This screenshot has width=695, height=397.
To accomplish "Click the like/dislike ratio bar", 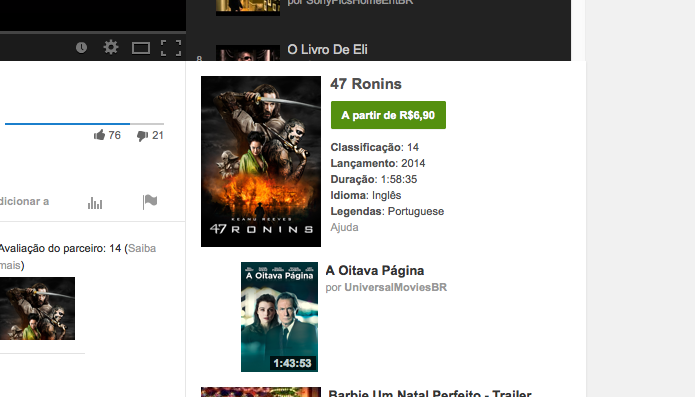I will 84,124.
